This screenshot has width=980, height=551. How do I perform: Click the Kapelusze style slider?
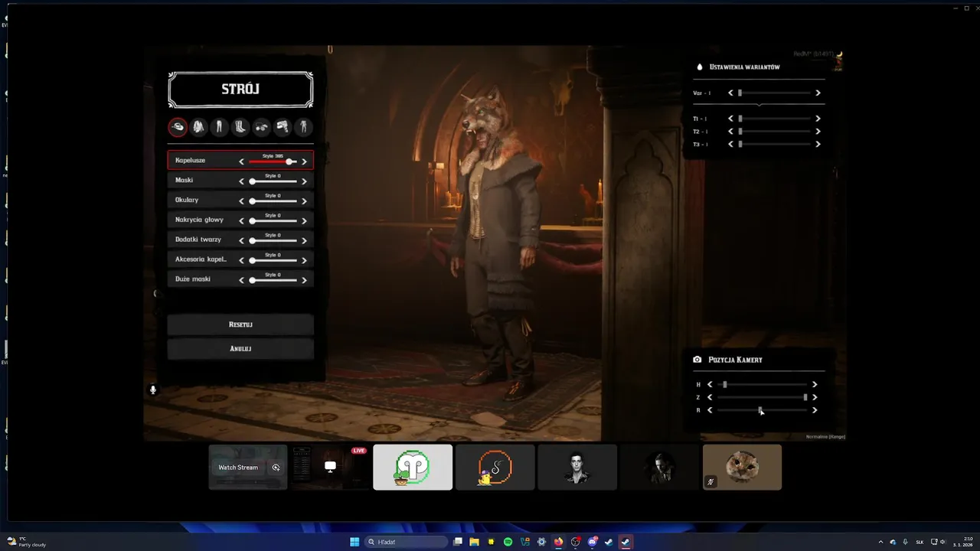pos(273,161)
